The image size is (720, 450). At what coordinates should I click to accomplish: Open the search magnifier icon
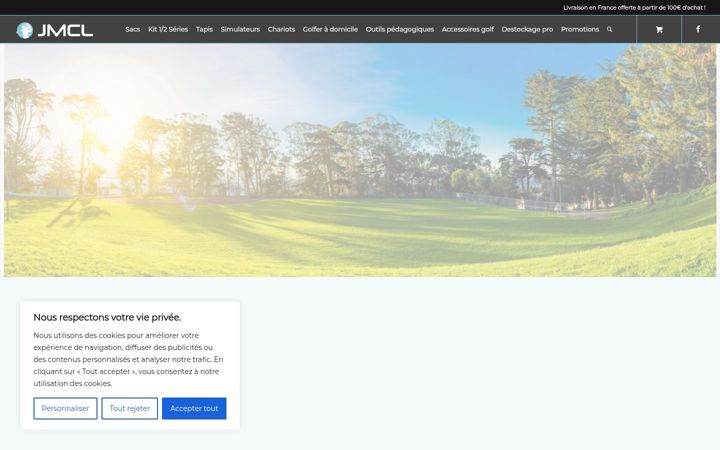pos(609,29)
